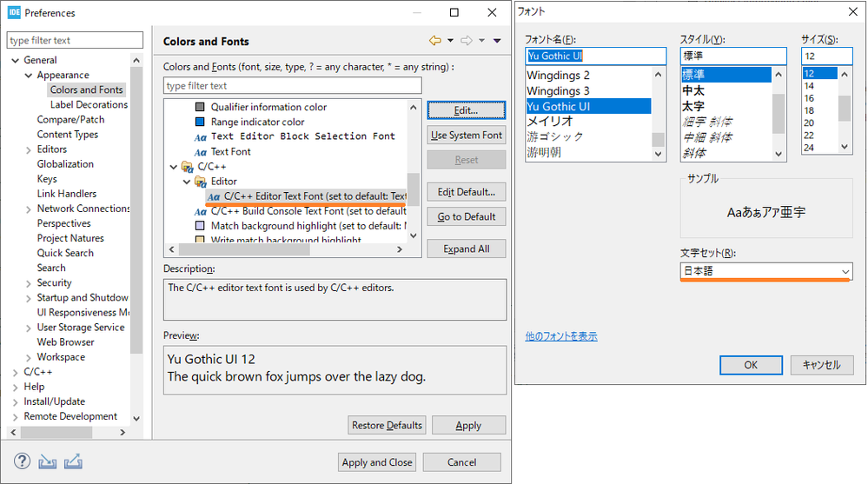Click the back arrow in Colors and Fonts header
Screen dimensions: 868x484
pos(435,41)
